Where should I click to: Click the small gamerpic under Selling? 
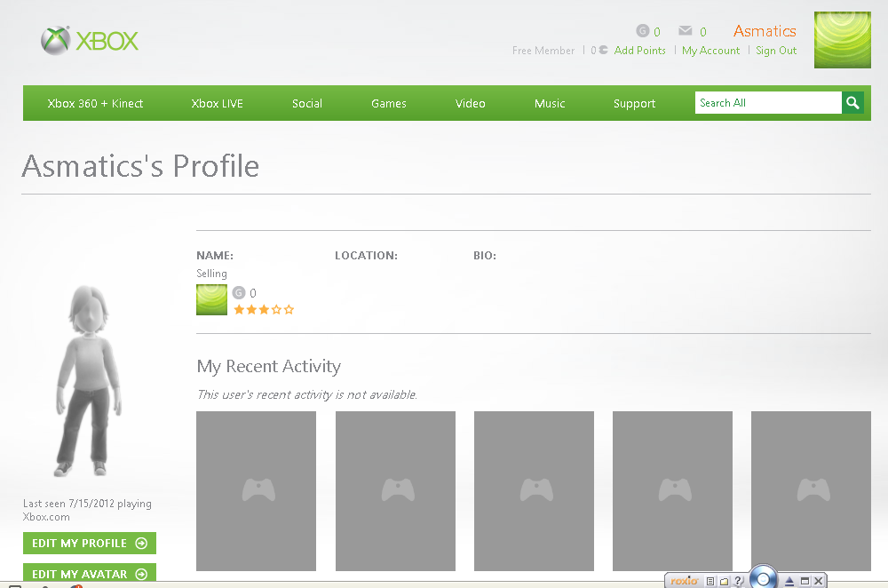click(x=211, y=299)
